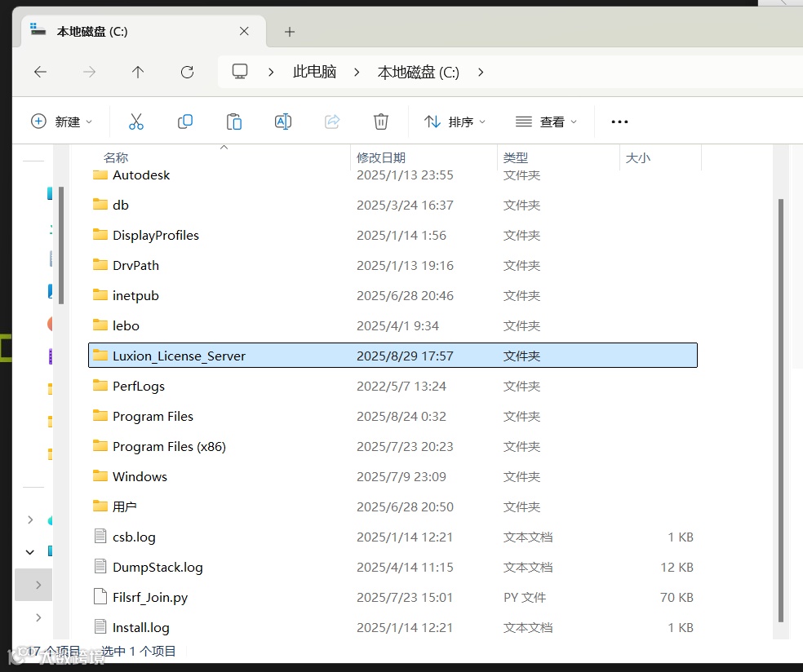The width and height of the screenshot is (803, 672).
Task: Click 本地磁盘 (C:) in the address bar
Action: pos(419,72)
